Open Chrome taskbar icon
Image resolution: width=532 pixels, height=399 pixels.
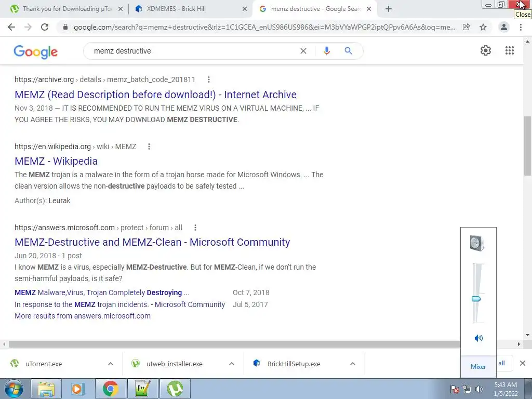click(110, 389)
